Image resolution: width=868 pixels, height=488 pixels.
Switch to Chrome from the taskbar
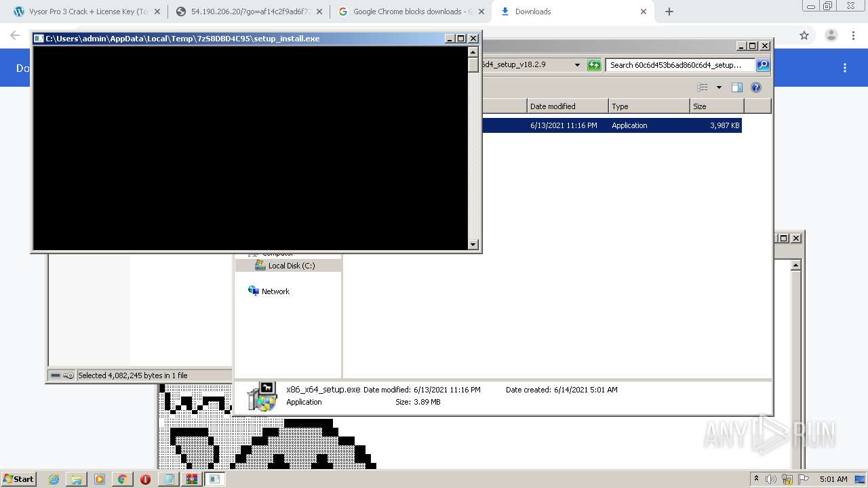122,479
